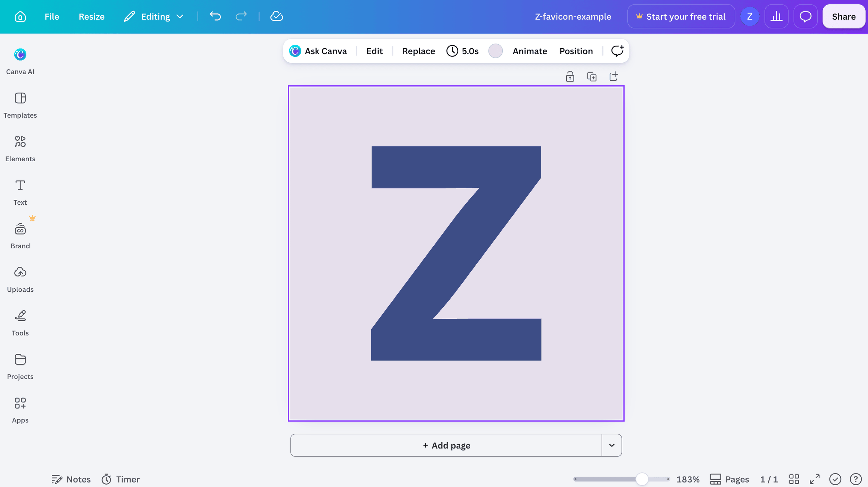This screenshot has height=487, width=868.
Task: Go to the Canva home icon
Action: coord(20,16)
